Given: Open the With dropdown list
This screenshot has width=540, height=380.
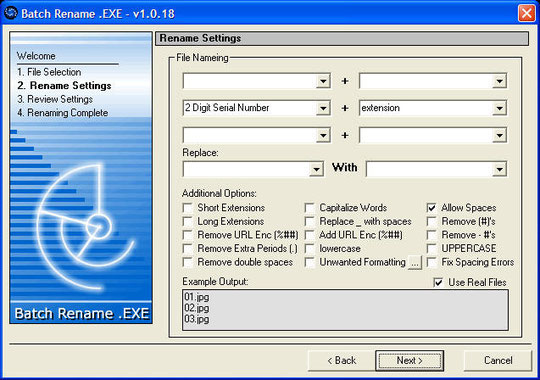Looking at the screenshot, I should [x=499, y=169].
